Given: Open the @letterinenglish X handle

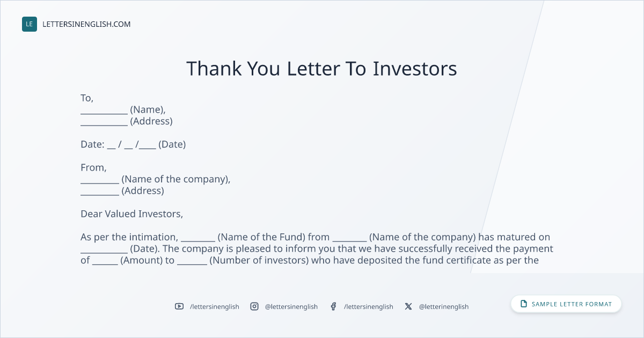Looking at the screenshot, I should click(x=444, y=307).
